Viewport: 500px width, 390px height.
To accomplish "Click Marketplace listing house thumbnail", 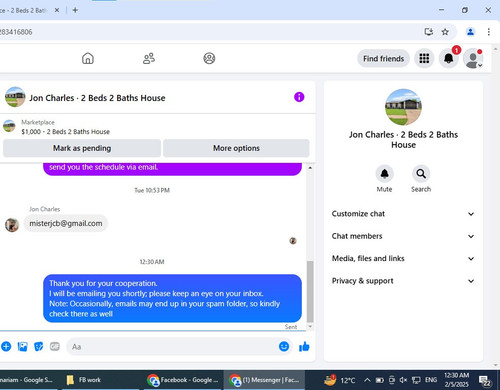I will click(x=9, y=126).
